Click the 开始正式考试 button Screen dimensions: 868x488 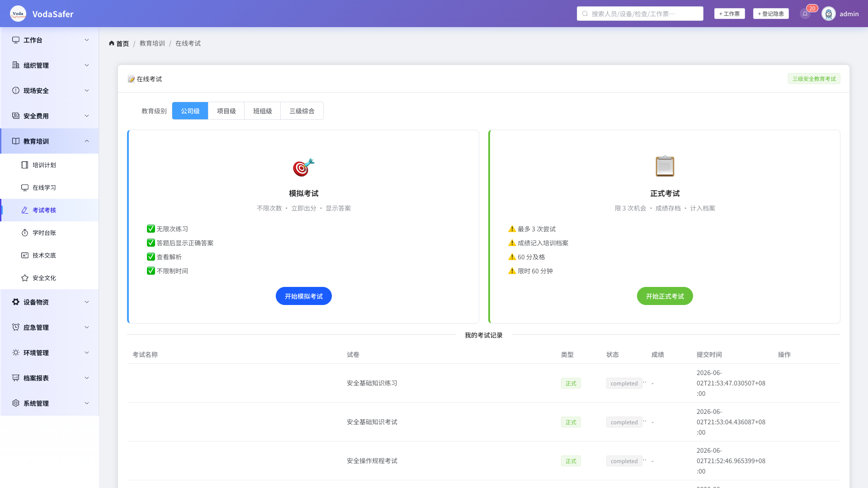665,296
